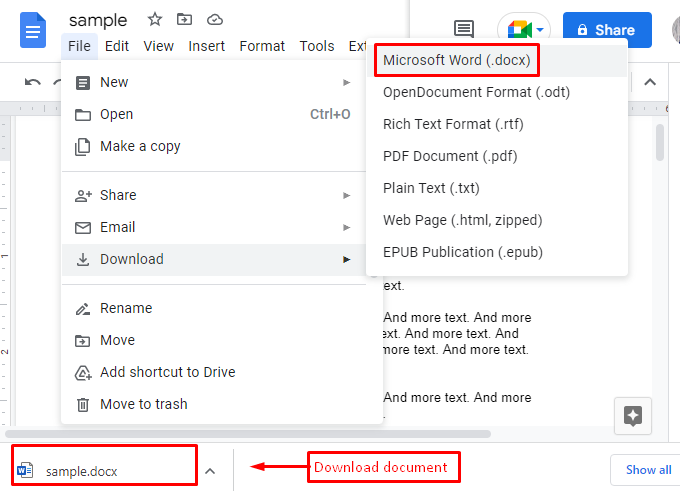Viewport: 680px width, 491px height.
Task: Click the Add shortcut to Drive icon
Action: [83, 373]
